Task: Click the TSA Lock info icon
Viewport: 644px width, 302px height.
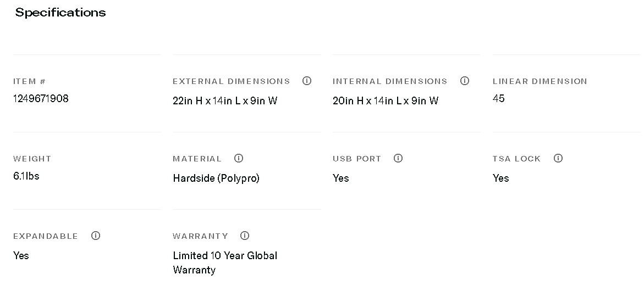Action: (558, 158)
